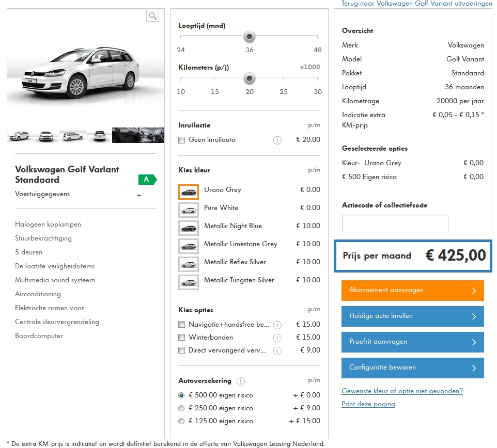Tick the Geen inruilauto checkbox
Image resolution: width=497 pixels, height=448 pixels.
[182, 140]
